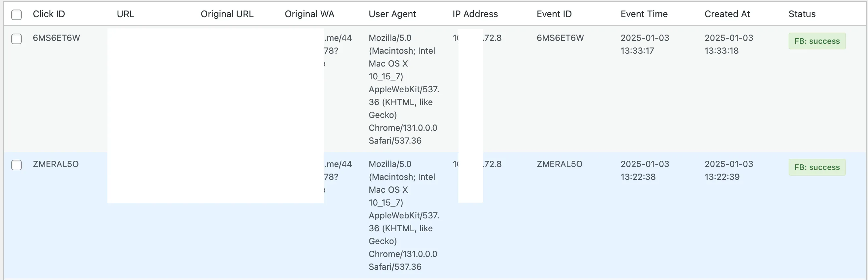Click the Click ID column header
This screenshot has height=280, width=868.
pos(48,14)
